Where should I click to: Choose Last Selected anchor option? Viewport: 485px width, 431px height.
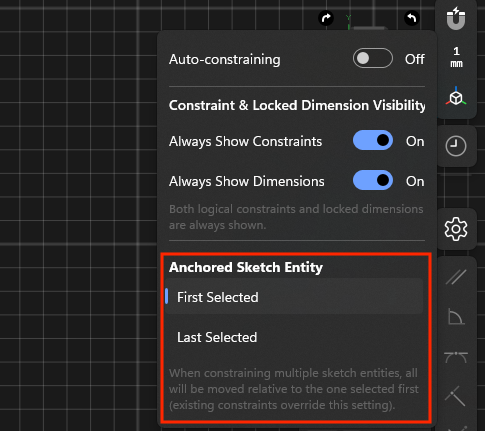[x=294, y=337]
